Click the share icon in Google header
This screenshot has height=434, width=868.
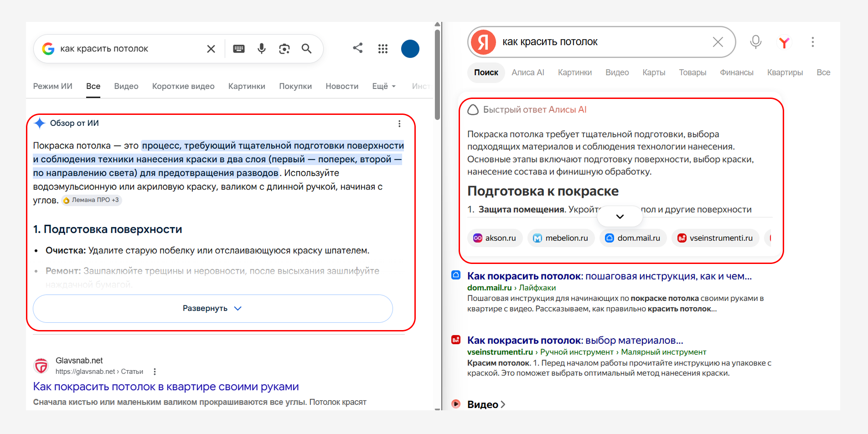tap(358, 48)
